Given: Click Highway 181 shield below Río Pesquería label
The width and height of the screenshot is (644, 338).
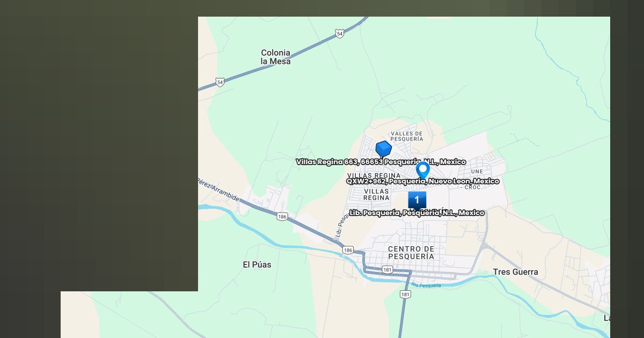Looking at the screenshot, I should 405,295.
